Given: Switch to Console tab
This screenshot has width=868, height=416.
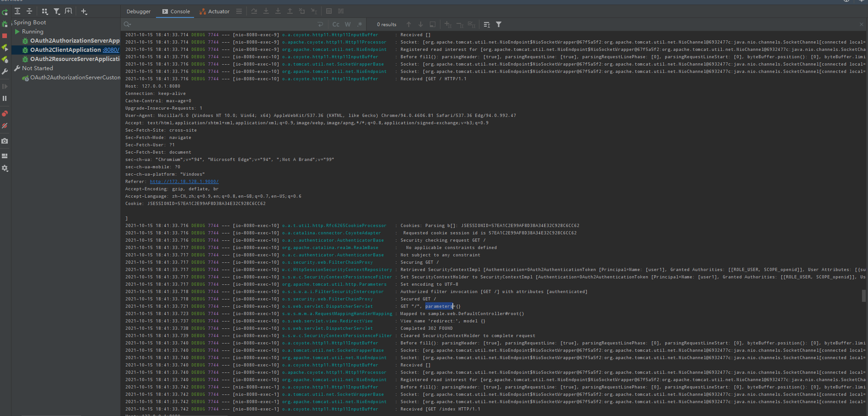Looking at the screenshot, I should click(176, 11).
